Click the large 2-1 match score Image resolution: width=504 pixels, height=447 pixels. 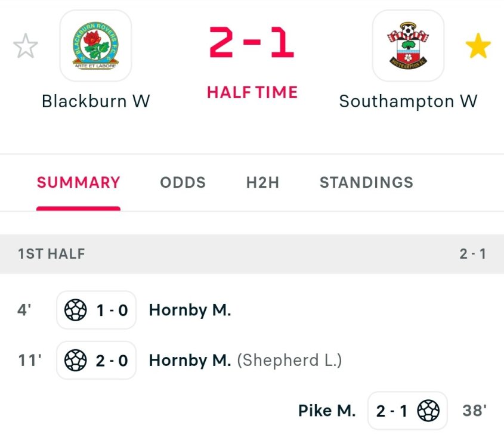(252, 44)
